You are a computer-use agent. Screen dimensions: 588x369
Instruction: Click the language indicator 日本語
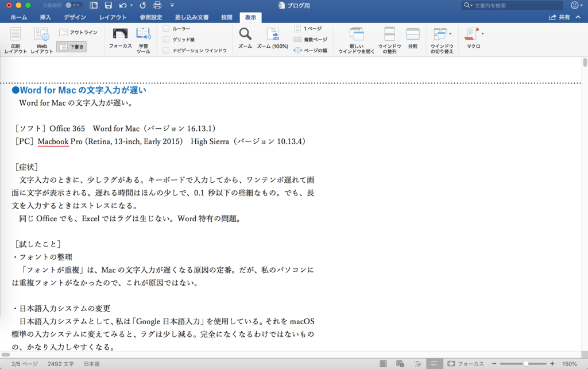coord(91,364)
